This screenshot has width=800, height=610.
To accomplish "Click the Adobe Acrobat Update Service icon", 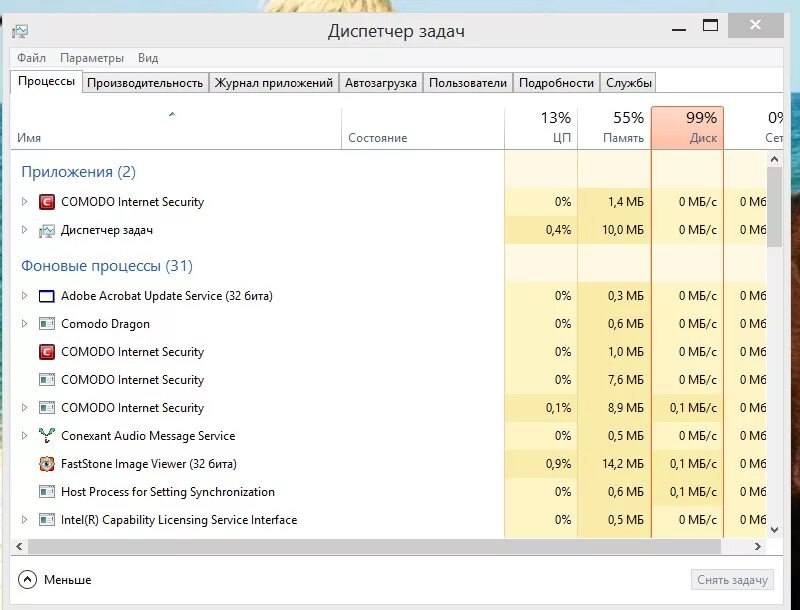I will point(47,296).
